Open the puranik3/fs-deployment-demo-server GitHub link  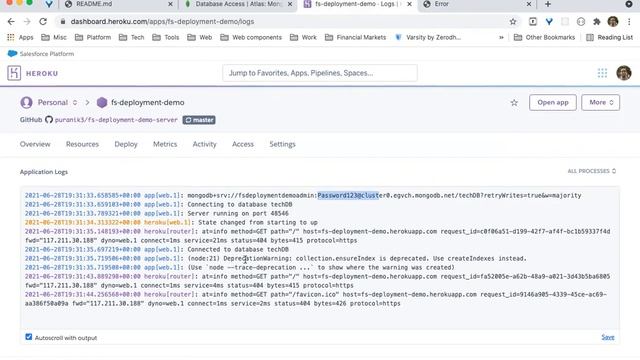coord(116,120)
